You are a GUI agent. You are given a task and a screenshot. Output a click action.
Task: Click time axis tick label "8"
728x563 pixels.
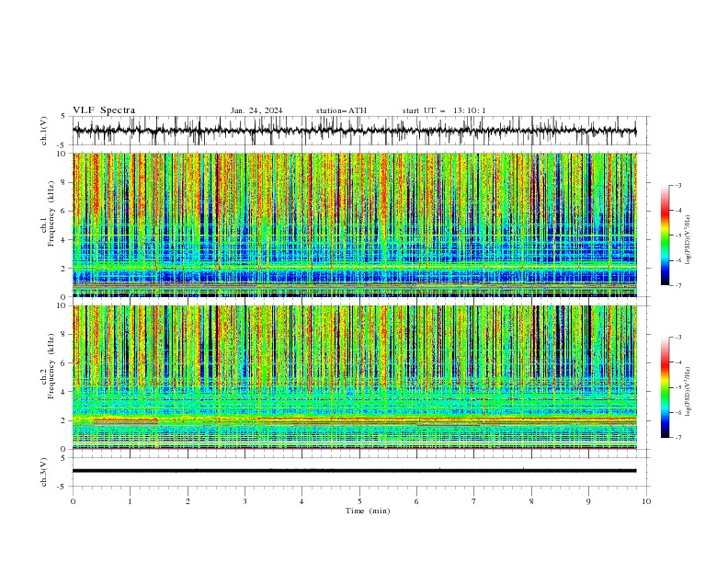pyautogui.click(x=531, y=501)
